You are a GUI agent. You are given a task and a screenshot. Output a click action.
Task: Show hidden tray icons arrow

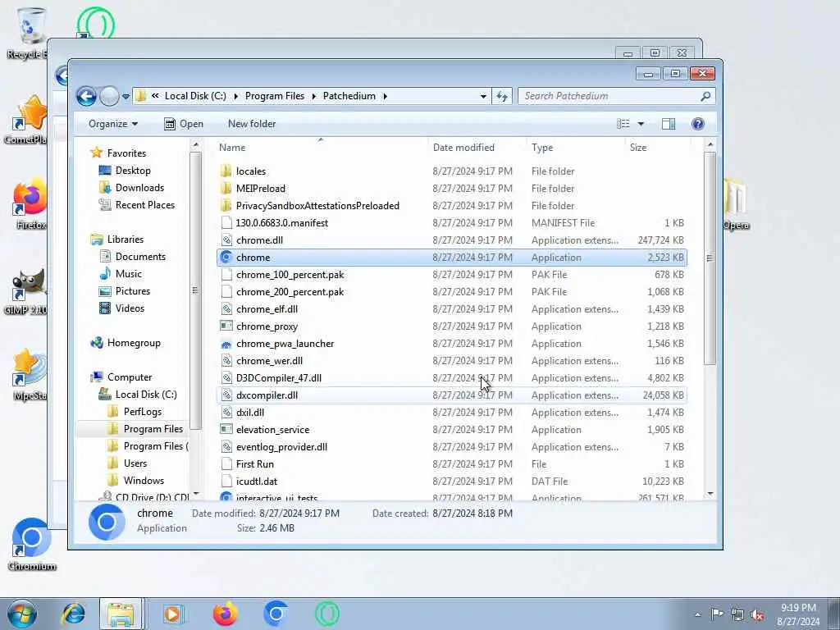pos(697,615)
